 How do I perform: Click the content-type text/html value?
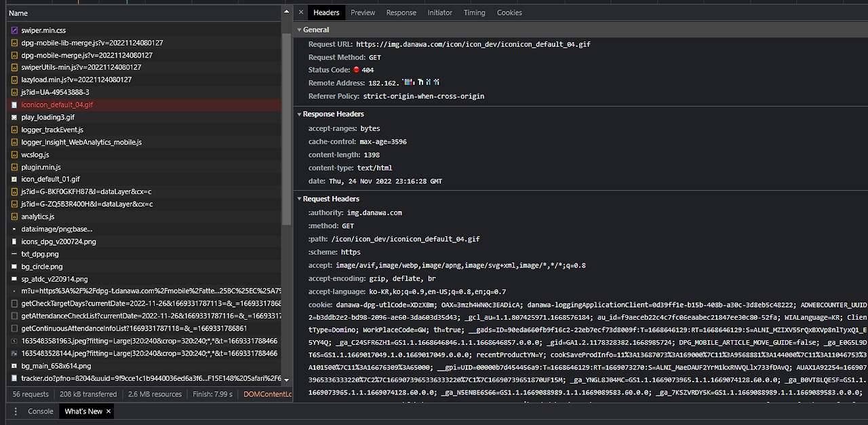tap(374, 168)
